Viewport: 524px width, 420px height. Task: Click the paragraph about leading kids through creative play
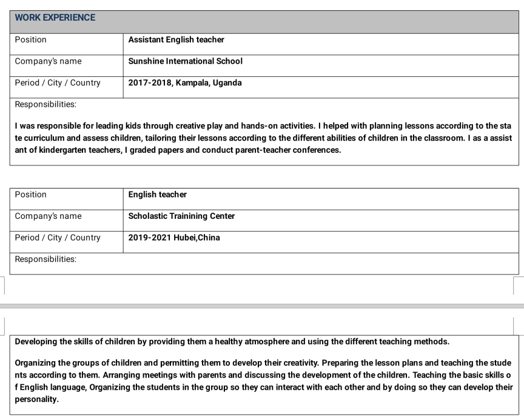coord(261,126)
